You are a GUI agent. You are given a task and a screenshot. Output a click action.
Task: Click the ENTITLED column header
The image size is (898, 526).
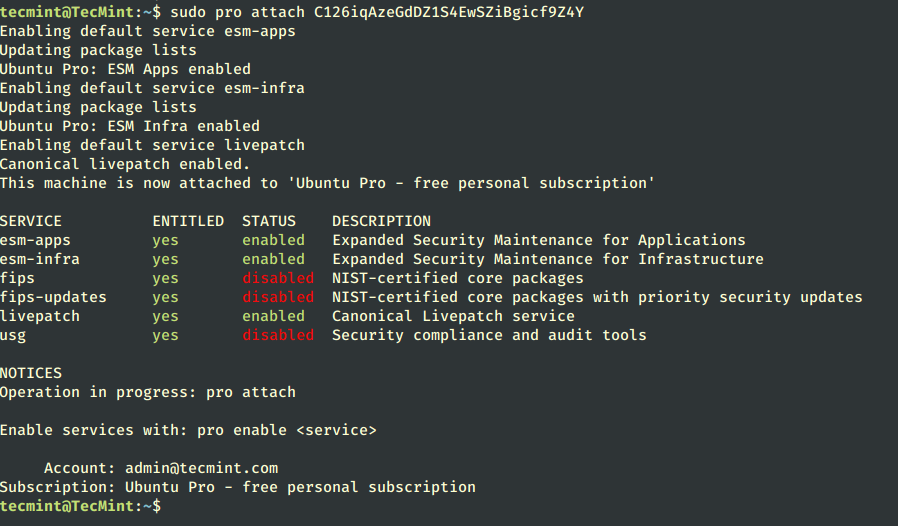[188, 221]
